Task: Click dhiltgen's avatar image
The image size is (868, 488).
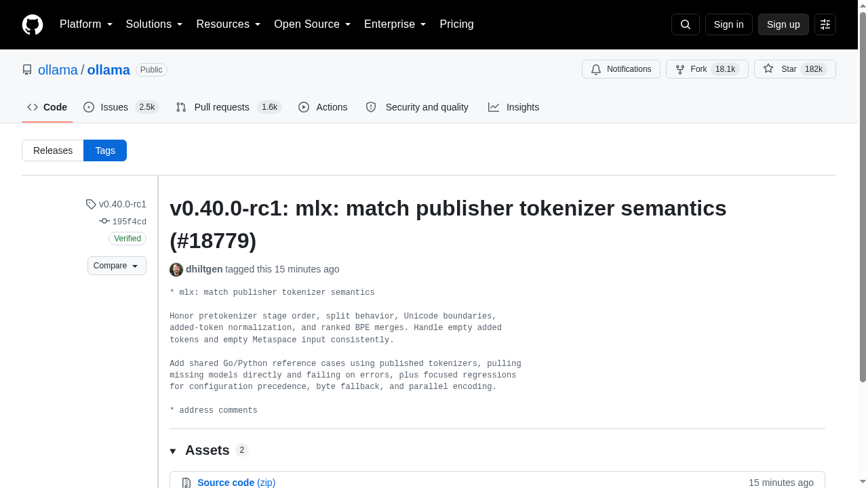Action: (x=176, y=269)
